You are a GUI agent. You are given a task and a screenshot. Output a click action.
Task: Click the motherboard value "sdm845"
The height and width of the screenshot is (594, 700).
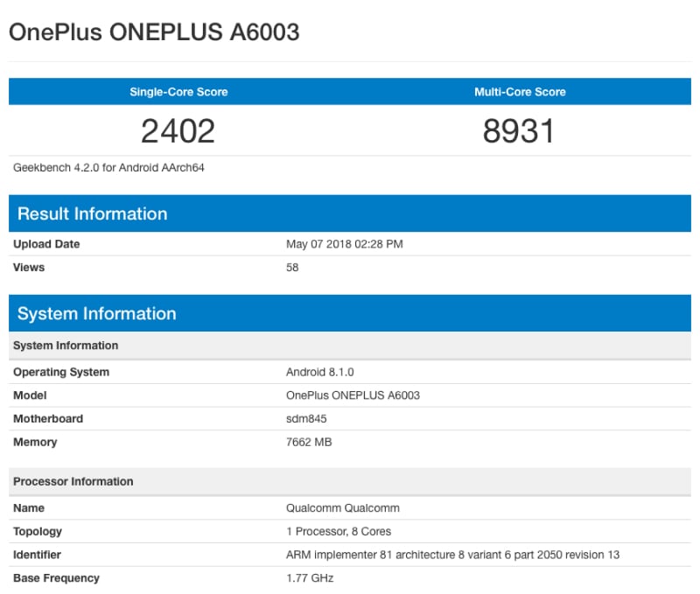point(306,419)
